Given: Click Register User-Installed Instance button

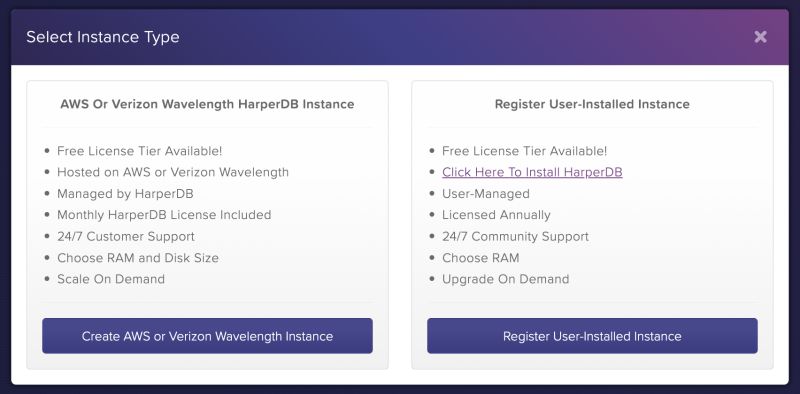Looking at the screenshot, I should (592, 336).
